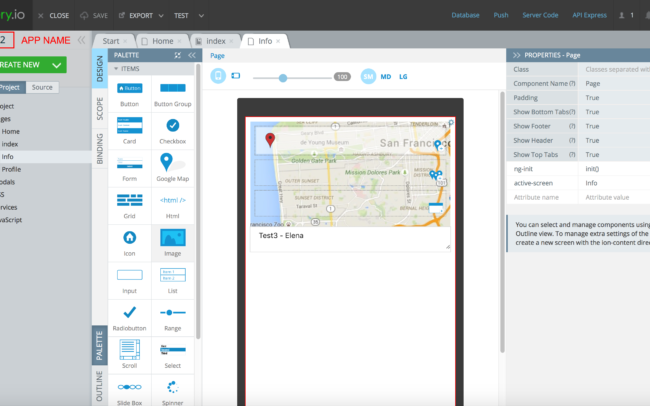Screen dimensions: 650x406
Task: Edit the Component Name value Page
Action: tap(614, 84)
